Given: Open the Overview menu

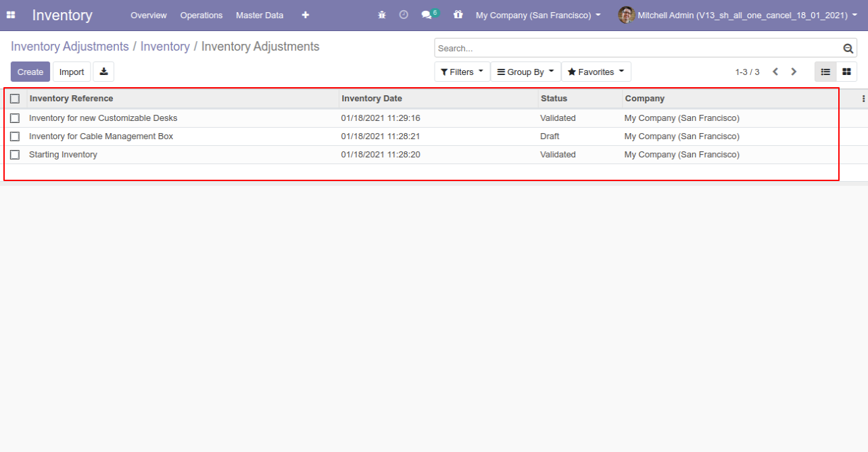Looking at the screenshot, I should tap(149, 15).
